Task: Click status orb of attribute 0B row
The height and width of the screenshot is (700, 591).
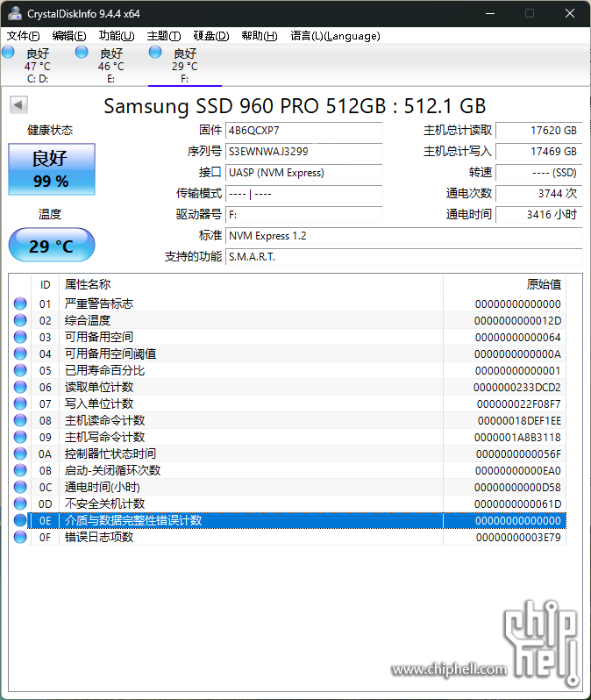Action: pos(20,470)
